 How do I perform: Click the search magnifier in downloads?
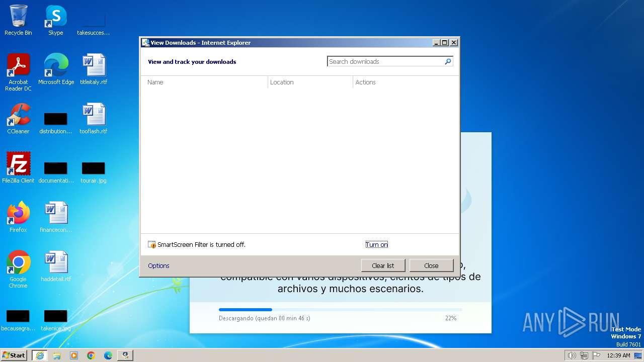coord(448,61)
